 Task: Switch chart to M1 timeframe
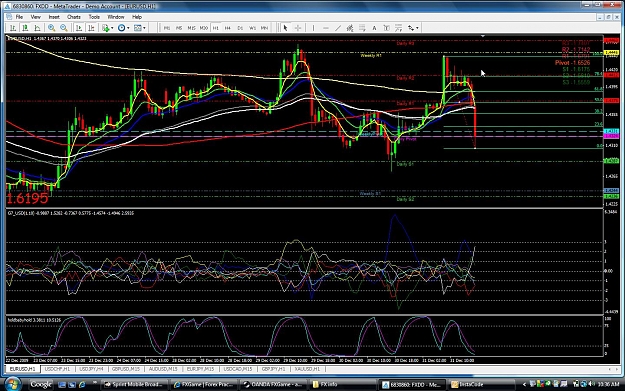pyautogui.click(x=167, y=28)
